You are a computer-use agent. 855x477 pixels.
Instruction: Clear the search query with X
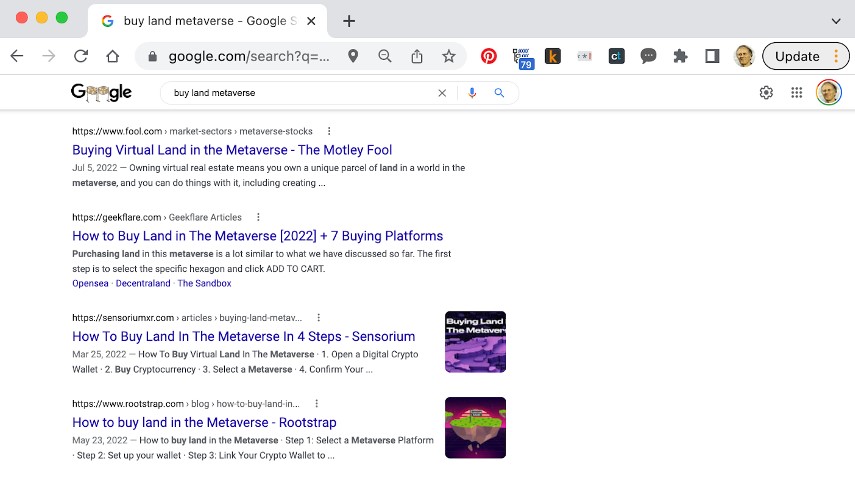click(442, 93)
